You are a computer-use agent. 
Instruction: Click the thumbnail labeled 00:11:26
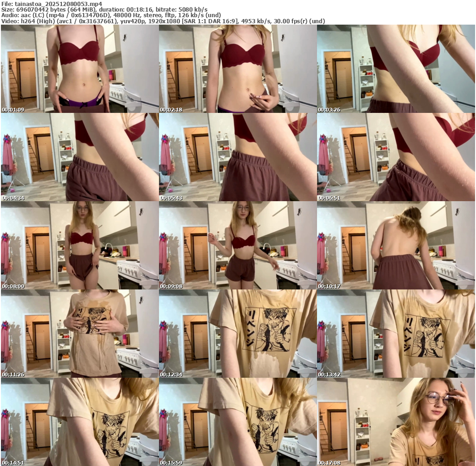point(79,334)
